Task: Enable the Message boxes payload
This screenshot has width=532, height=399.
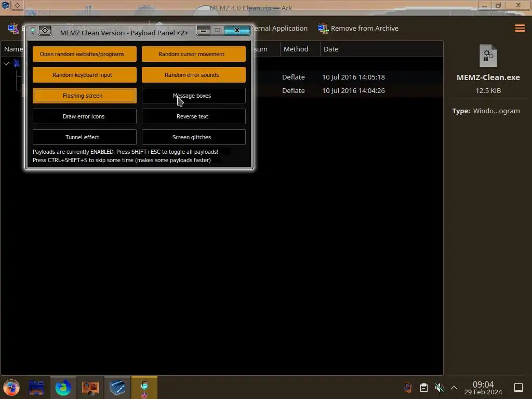Action: 193,96
